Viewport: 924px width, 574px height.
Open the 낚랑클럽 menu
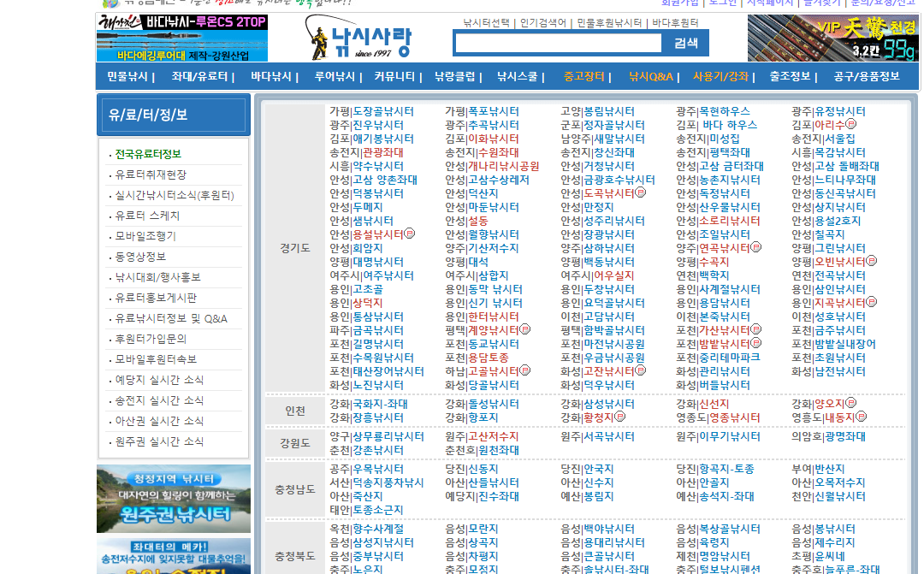(x=455, y=77)
